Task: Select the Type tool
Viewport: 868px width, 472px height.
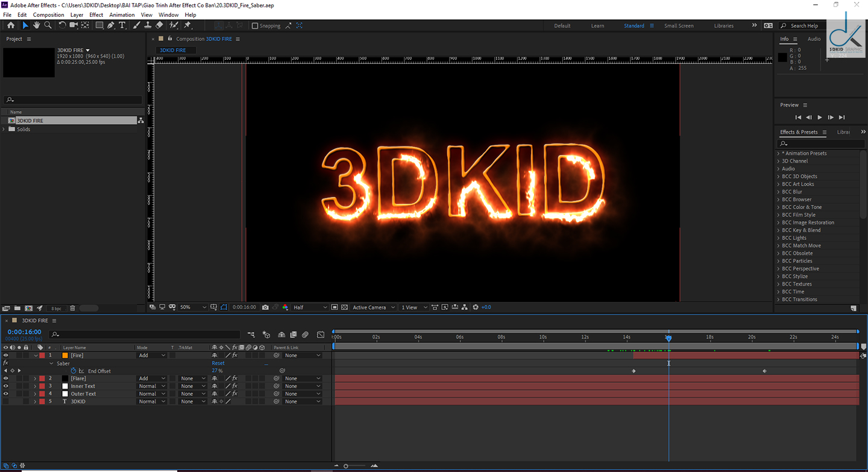Action: pos(122,25)
